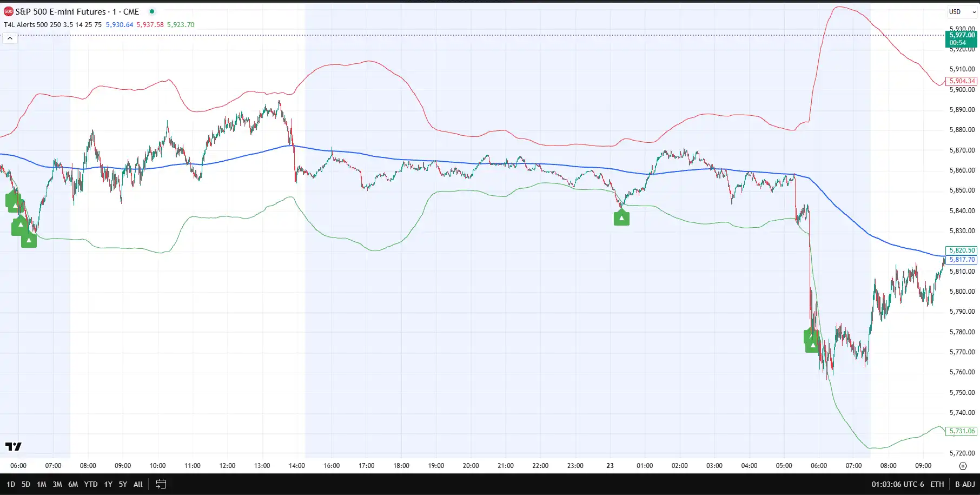Toggle the B-ADJ back-adjustment setting
This screenshot has height=495, width=980.
click(x=965, y=484)
